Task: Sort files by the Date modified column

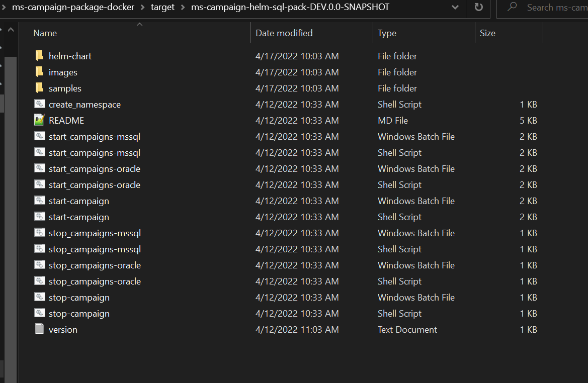Action: [284, 33]
